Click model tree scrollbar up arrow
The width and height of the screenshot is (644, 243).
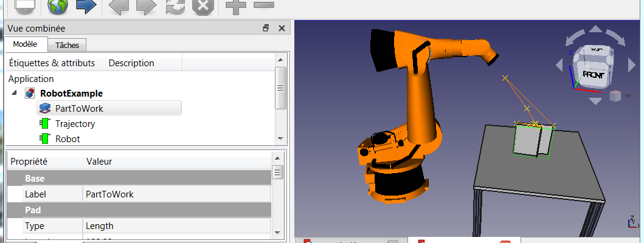click(280, 59)
